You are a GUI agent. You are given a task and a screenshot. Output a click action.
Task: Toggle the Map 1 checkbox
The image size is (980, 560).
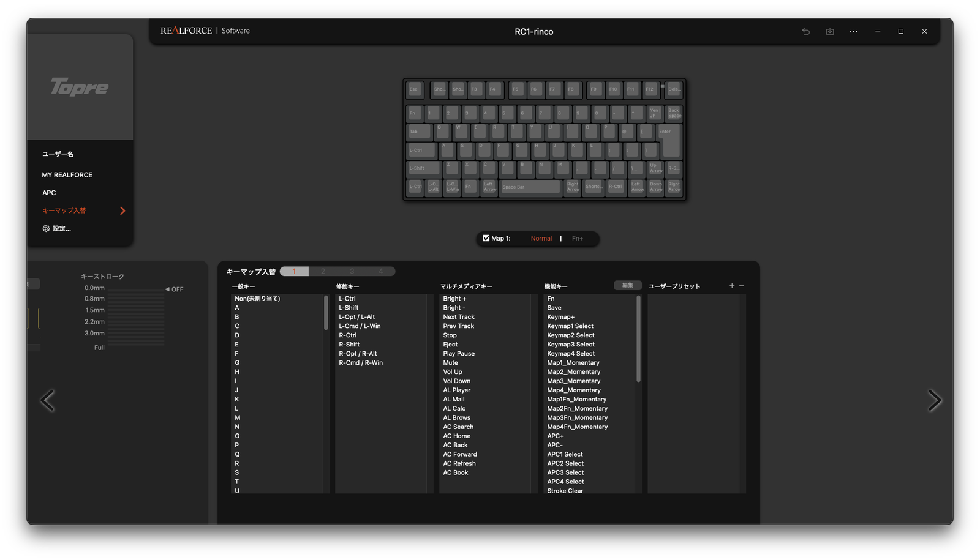486,238
